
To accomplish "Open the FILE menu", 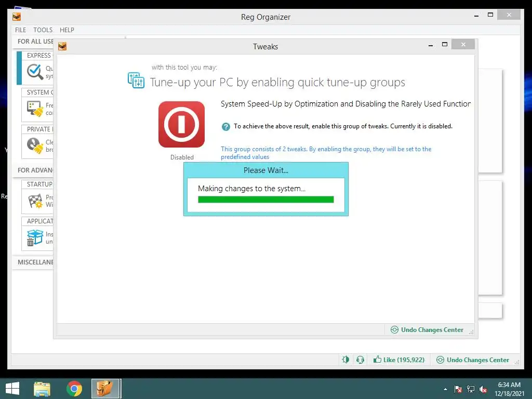I will 20,30.
